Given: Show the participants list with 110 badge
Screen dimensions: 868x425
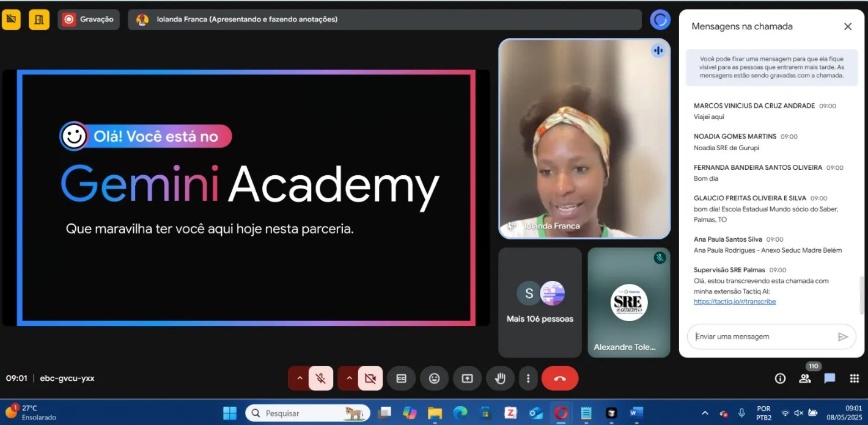Looking at the screenshot, I should (x=805, y=379).
